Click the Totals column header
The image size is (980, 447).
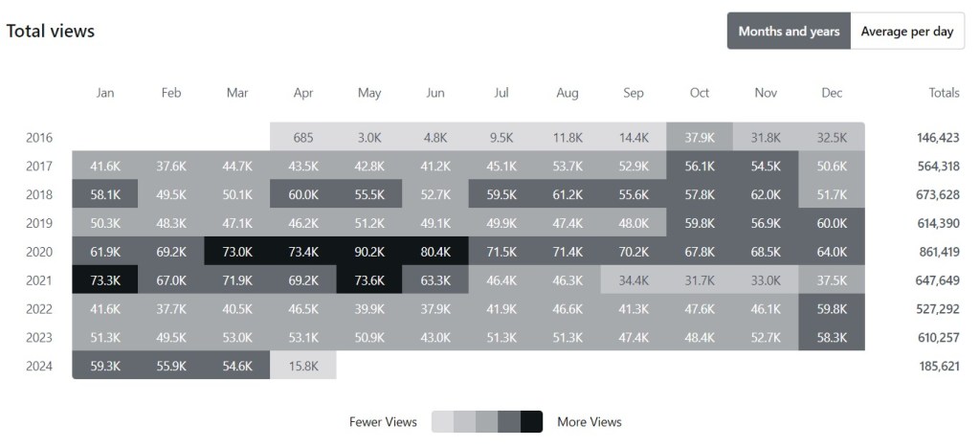(944, 93)
